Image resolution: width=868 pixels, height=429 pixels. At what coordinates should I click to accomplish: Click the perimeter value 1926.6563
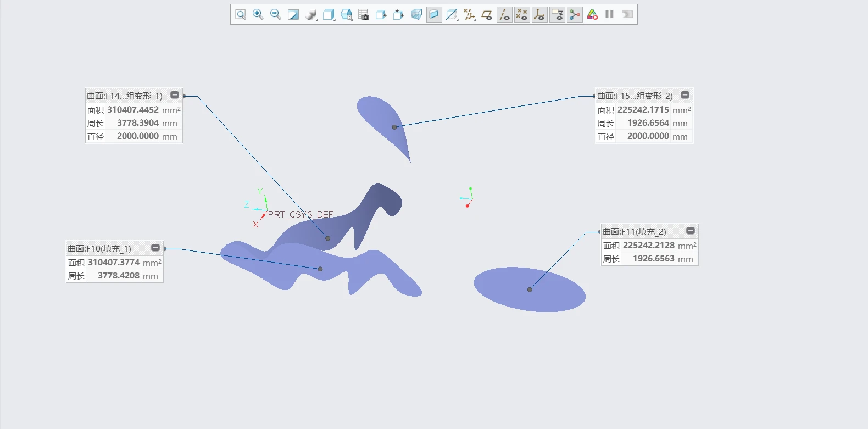(x=654, y=259)
